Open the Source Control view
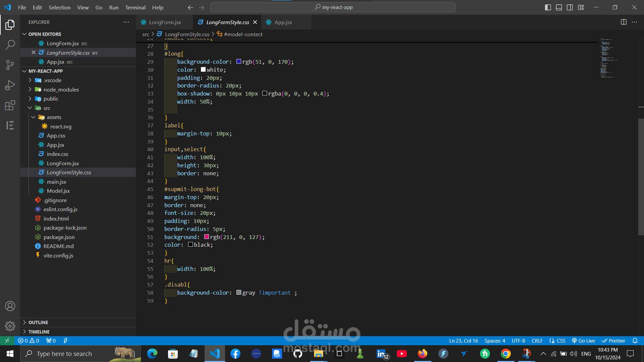 [10, 65]
